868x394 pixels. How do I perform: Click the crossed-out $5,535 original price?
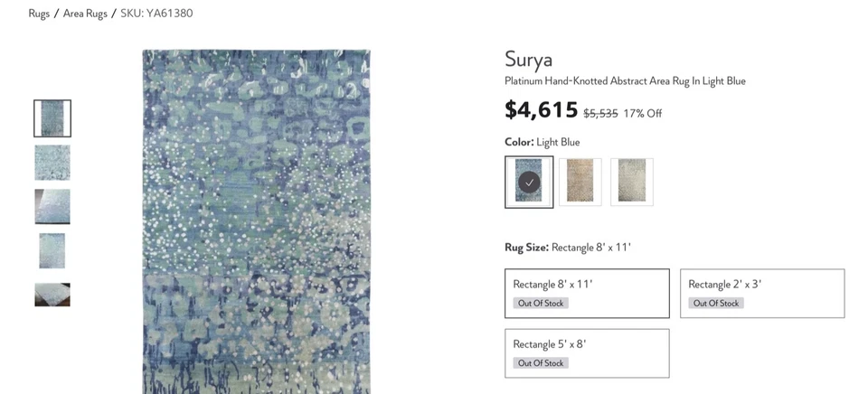point(599,114)
